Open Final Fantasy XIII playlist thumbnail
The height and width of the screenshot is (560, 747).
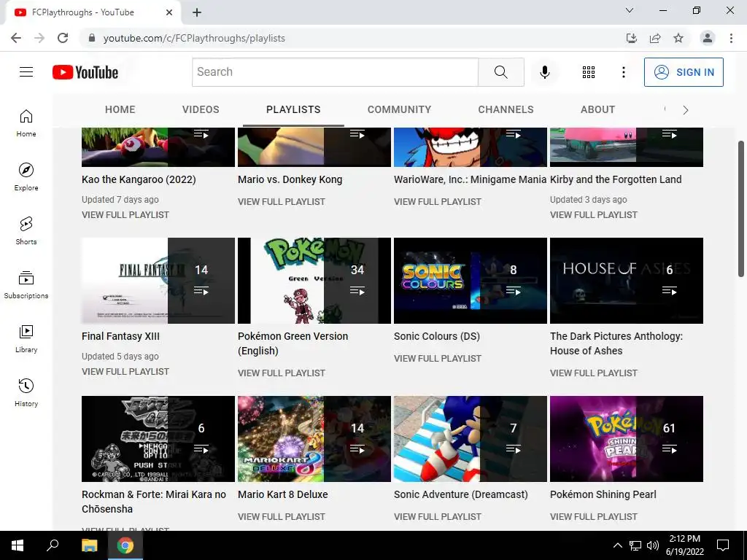tap(158, 281)
